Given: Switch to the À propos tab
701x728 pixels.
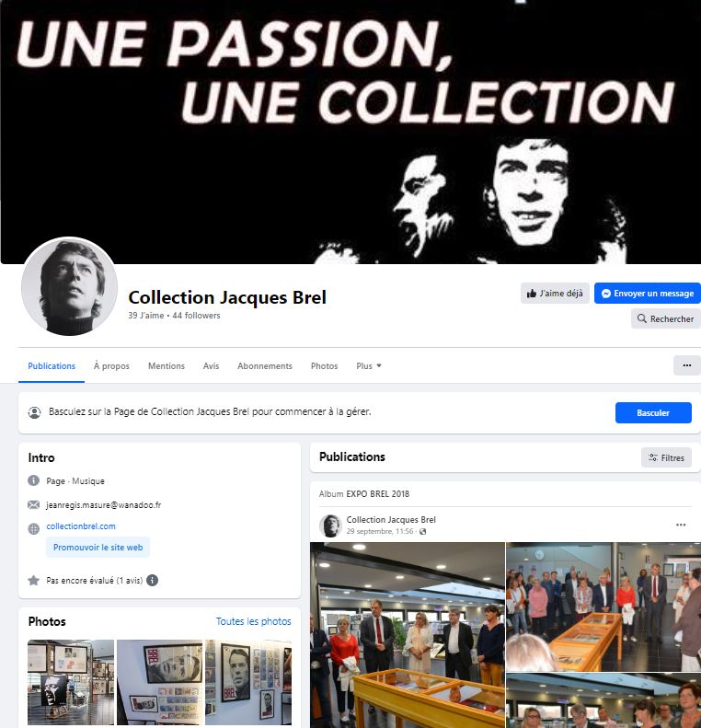Looking at the screenshot, I should [x=111, y=366].
